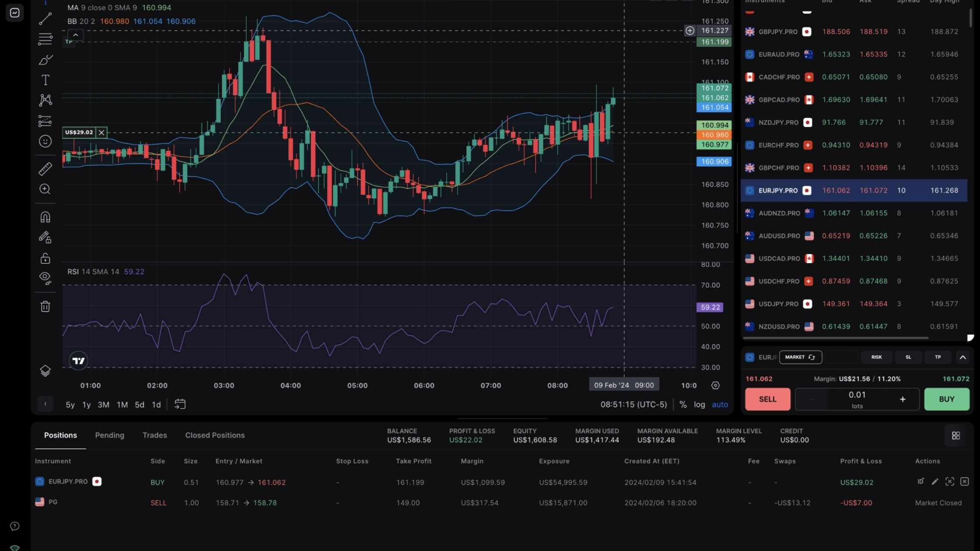The image size is (980, 551).
Task: Select the PG position row
Action: [x=502, y=502]
